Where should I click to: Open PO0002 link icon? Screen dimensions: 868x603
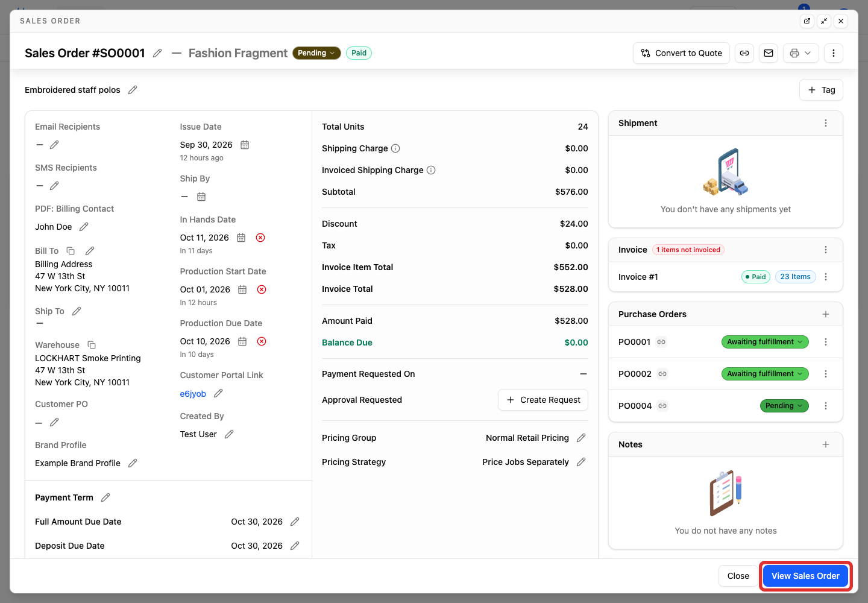coord(662,374)
